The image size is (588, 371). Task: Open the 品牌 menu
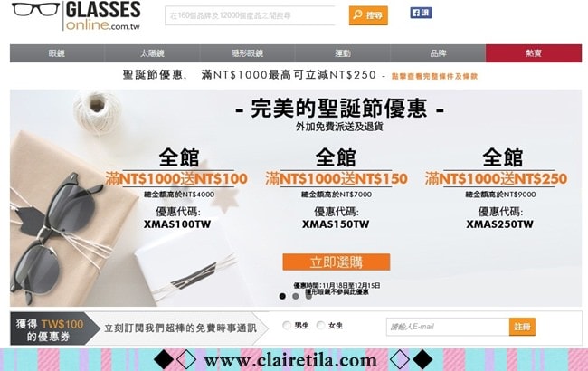pyautogui.click(x=438, y=53)
